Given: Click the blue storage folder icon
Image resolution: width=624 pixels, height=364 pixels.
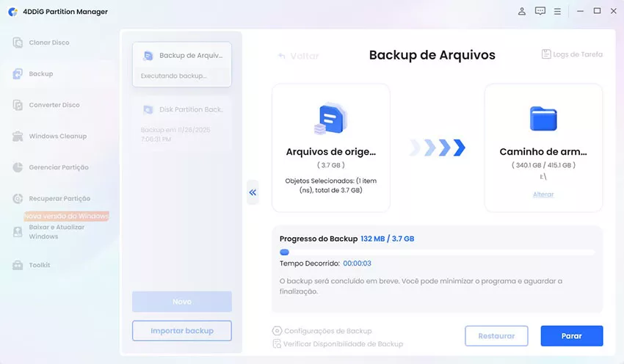Looking at the screenshot, I should tap(543, 119).
